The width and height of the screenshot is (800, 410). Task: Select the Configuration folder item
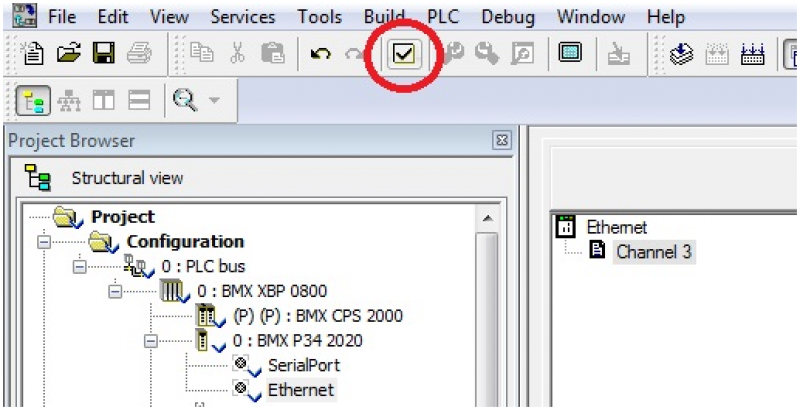pos(185,241)
